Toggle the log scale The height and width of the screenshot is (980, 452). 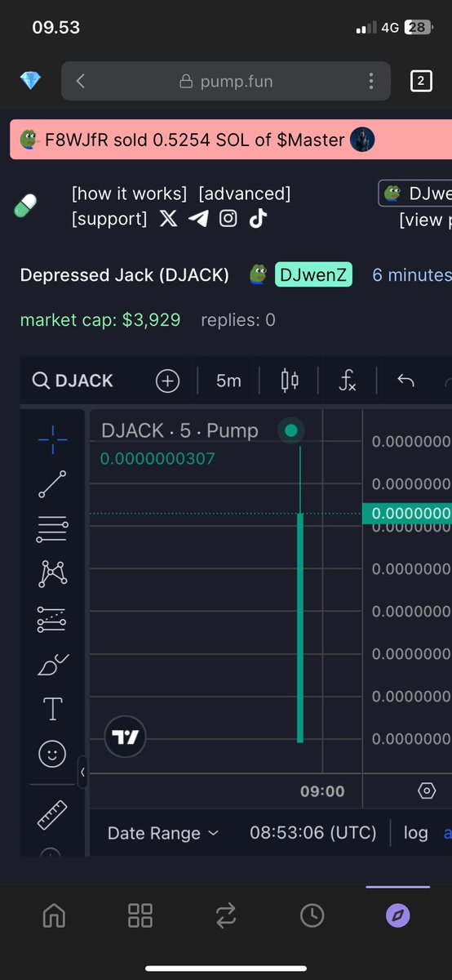416,833
